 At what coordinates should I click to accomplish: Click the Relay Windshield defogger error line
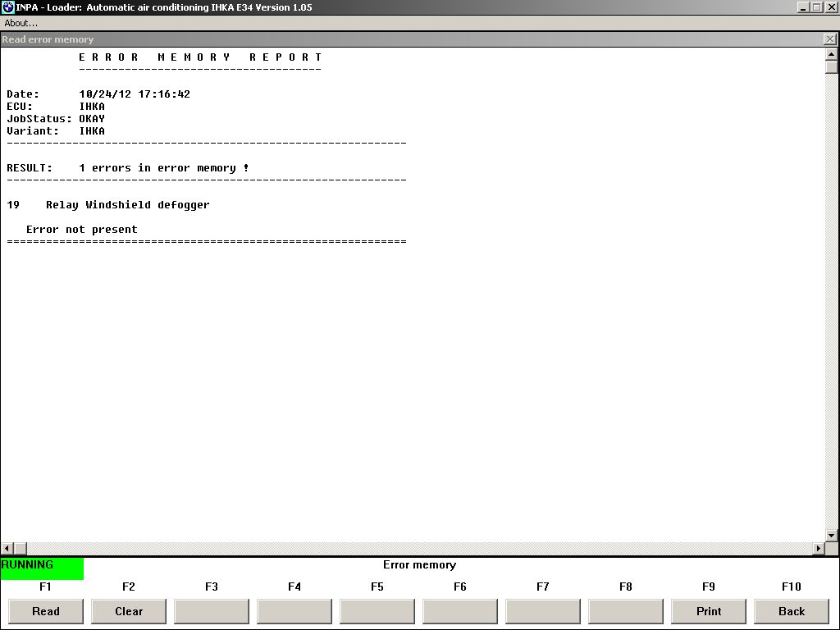127,205
